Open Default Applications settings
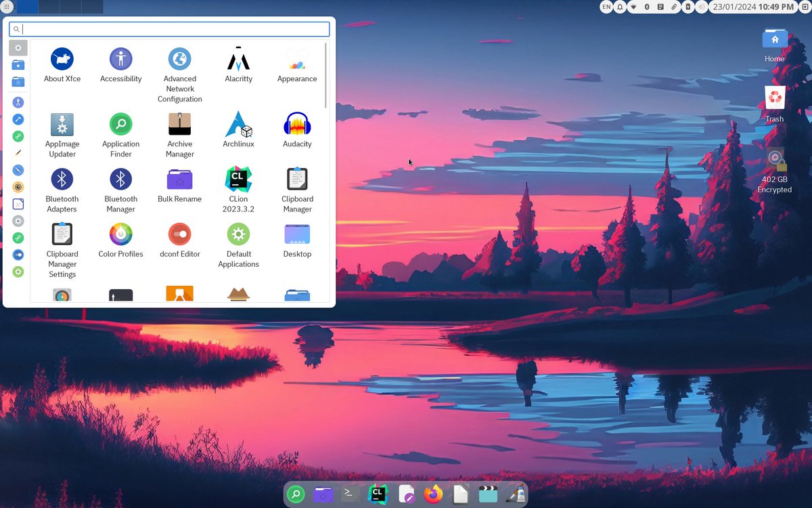The image size is (812, 508). (x=238, y=246)
